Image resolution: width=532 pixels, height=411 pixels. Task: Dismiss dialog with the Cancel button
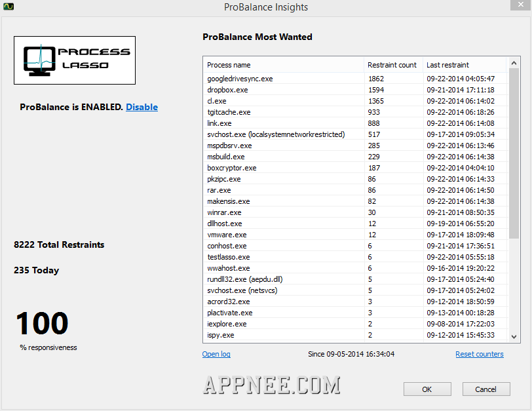(x=486, y=389)
